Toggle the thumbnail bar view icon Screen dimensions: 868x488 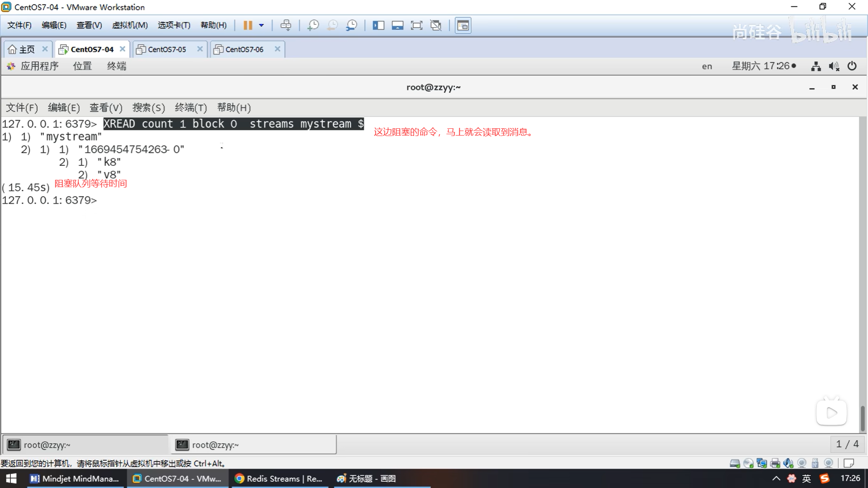(x=397, y=25)
